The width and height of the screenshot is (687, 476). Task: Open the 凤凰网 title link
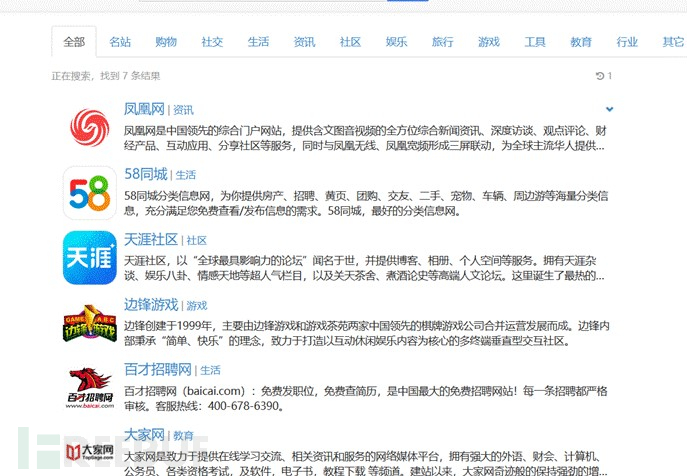click(x=144, y=109)
